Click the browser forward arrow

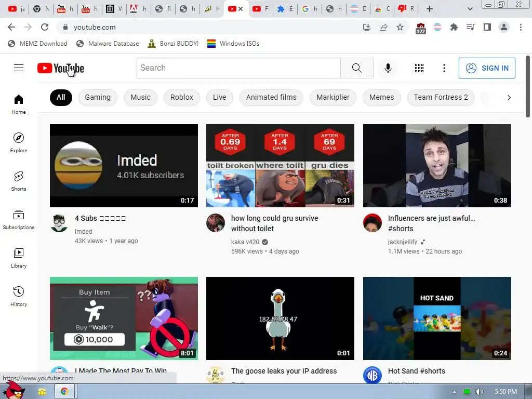tap(28, 27)
